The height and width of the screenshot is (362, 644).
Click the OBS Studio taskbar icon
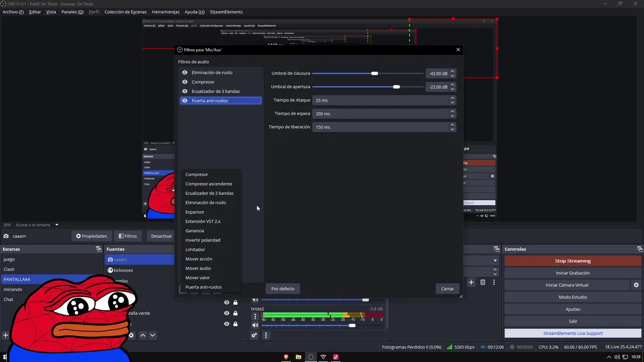[311, 357]
